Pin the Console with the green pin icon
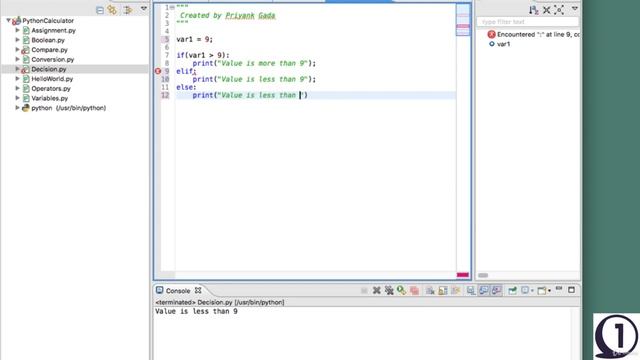 [x=512, y=290]
